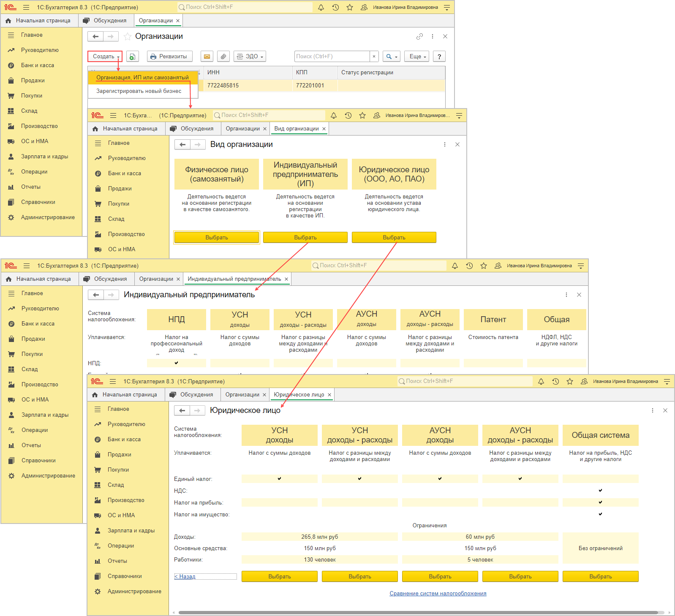Select Общая tax tile in Индивидуальный предприниматель
This screenshot has width=675, height=616.
557,319
